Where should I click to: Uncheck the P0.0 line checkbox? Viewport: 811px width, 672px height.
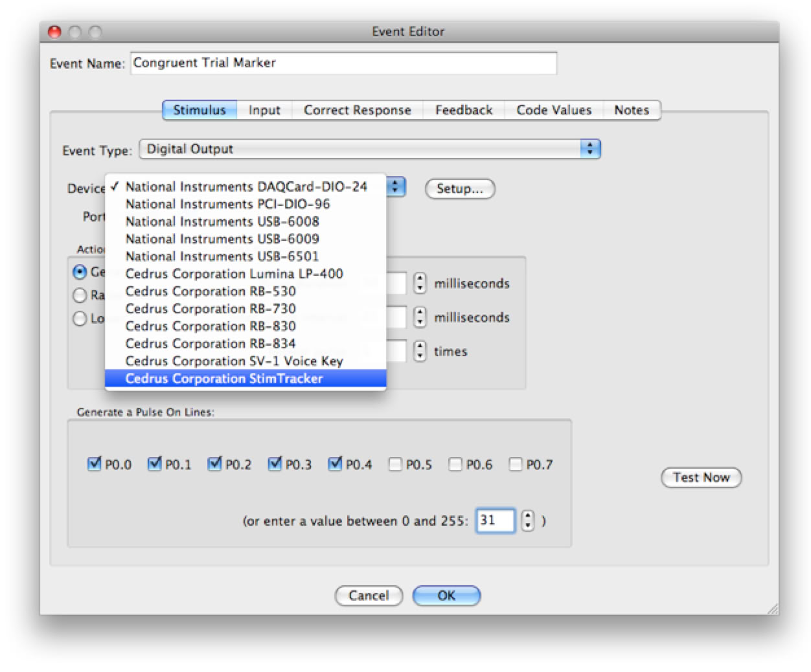[x=95, y=464]
